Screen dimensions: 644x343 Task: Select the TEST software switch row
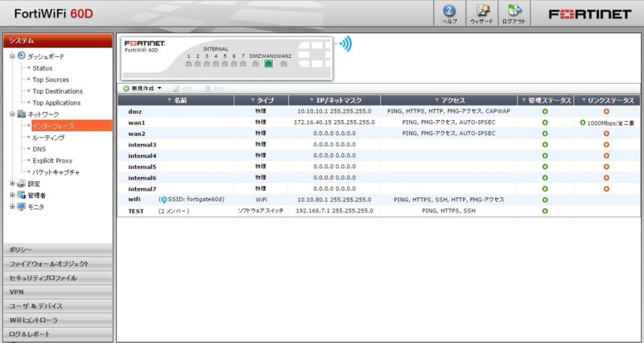click(x=378, y=211)
